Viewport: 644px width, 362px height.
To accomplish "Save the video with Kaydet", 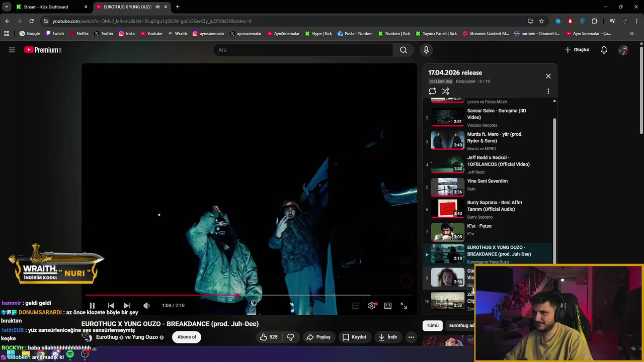I will coord(354,337).
